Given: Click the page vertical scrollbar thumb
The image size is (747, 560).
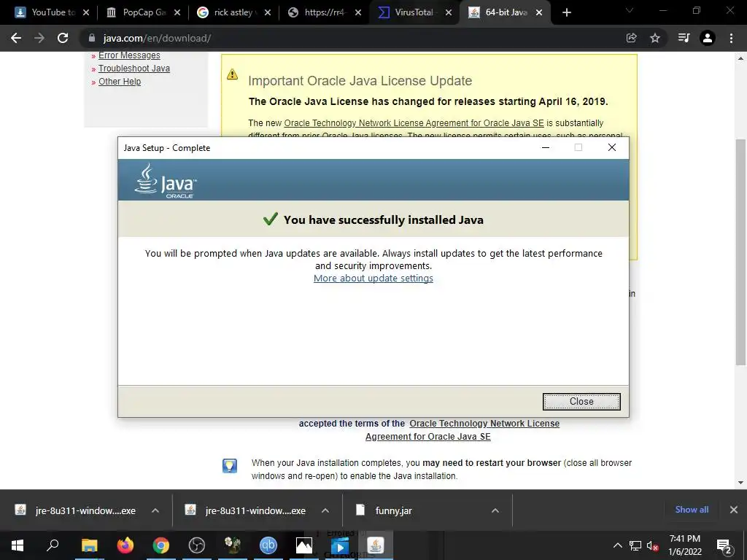Looking at the screenshot, I should point(740,252).
